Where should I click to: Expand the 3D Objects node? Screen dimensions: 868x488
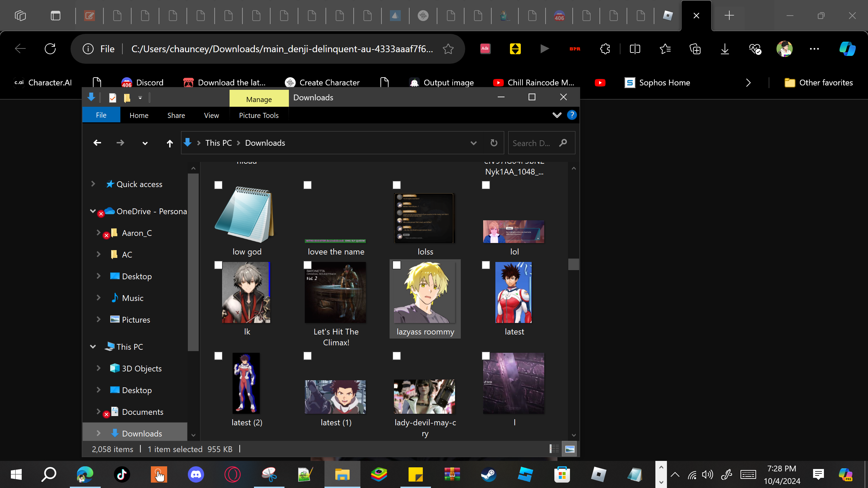click(x=98, y=368)
